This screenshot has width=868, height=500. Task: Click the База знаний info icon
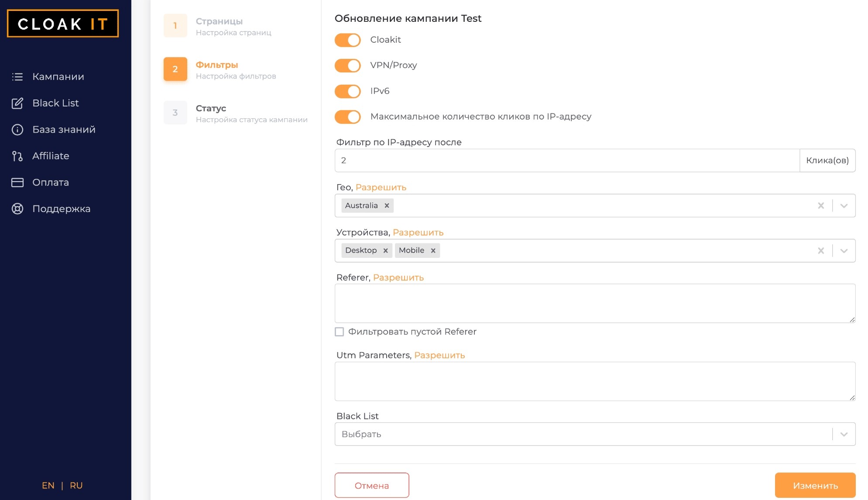pyautogui.click(x=17, y=130)
